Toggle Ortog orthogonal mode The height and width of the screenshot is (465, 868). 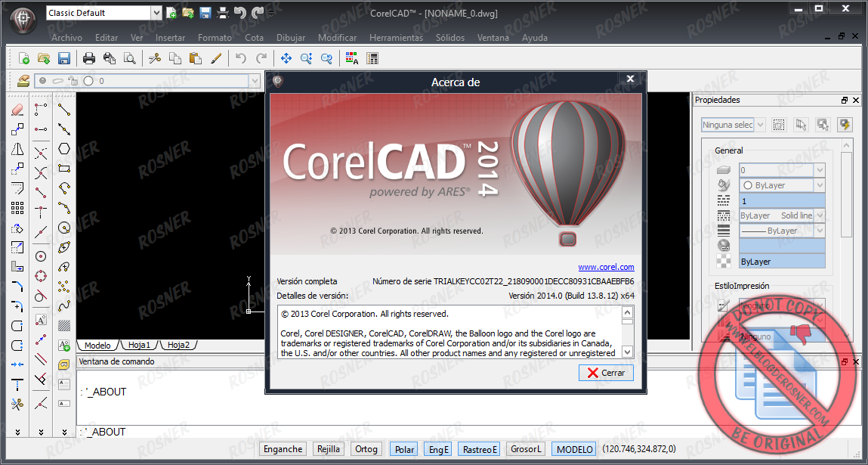pyautogui.click(x=366, y=449)
